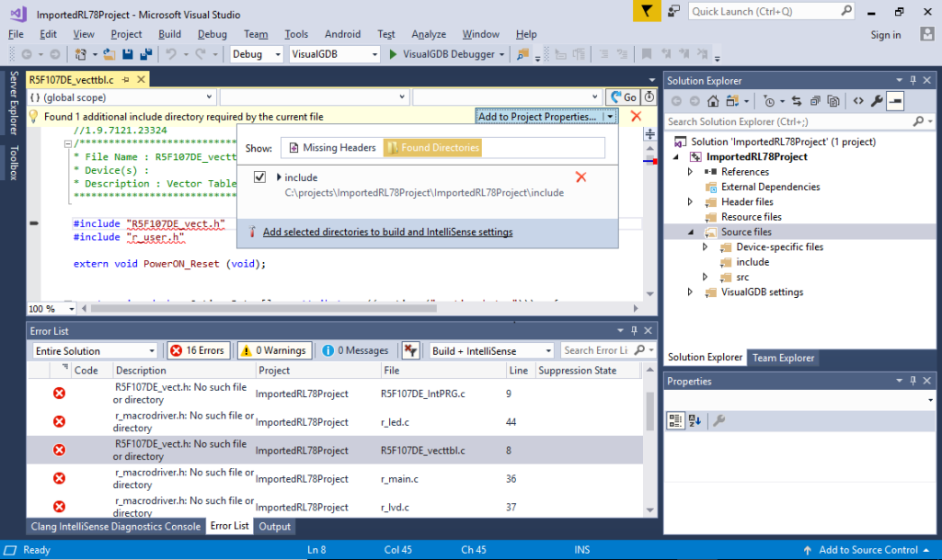Viewport: 942px width, 560px height.
Task: Click Sync with Active Document in Solution Explorer
Action: click(797, 101)
